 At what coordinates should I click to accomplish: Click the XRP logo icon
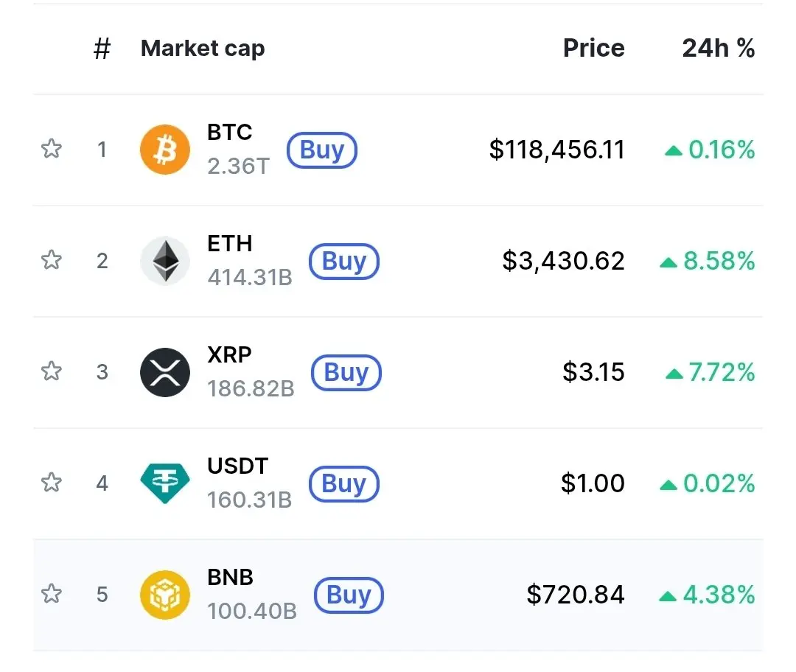[165, 372]
